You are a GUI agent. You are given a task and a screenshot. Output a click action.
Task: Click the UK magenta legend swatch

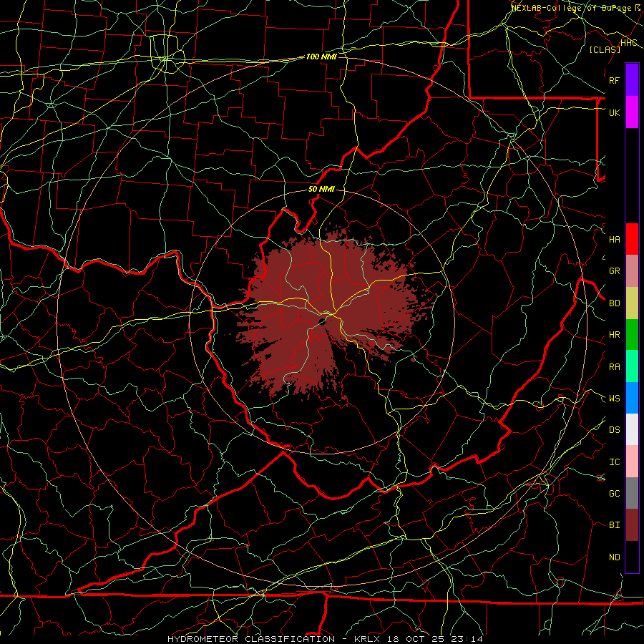click(632, 112)
